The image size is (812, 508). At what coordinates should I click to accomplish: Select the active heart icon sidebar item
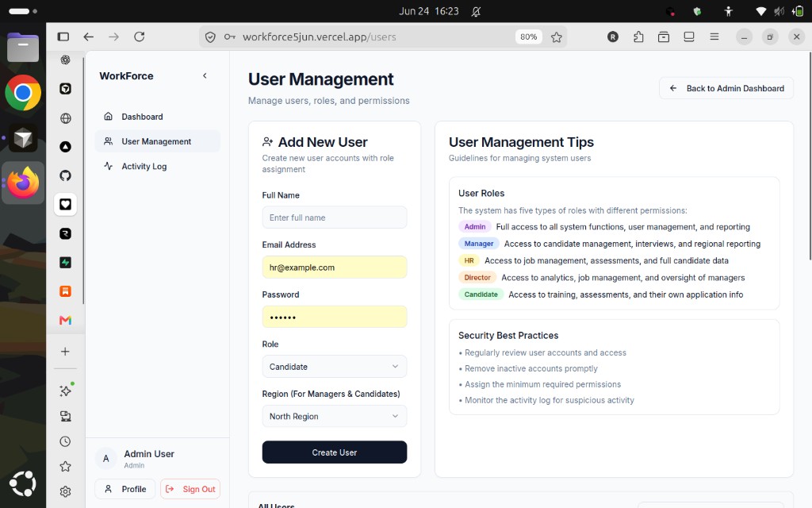coord(65,204)
